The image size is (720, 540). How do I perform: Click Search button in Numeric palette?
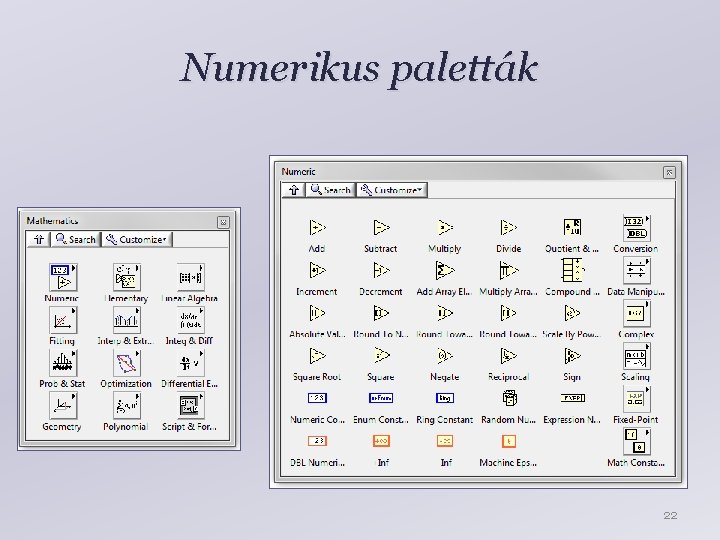(x=330, y=190)
